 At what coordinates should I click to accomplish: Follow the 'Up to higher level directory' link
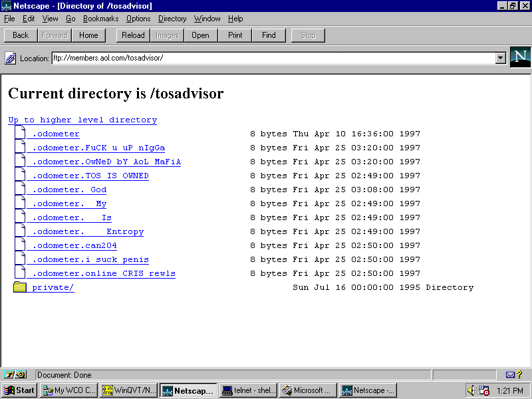82,120
